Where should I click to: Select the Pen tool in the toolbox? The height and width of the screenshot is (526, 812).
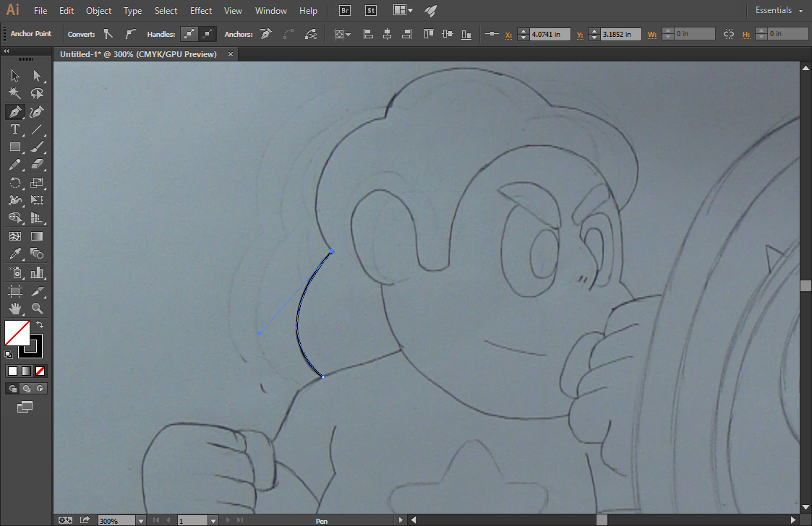(15, 111)
